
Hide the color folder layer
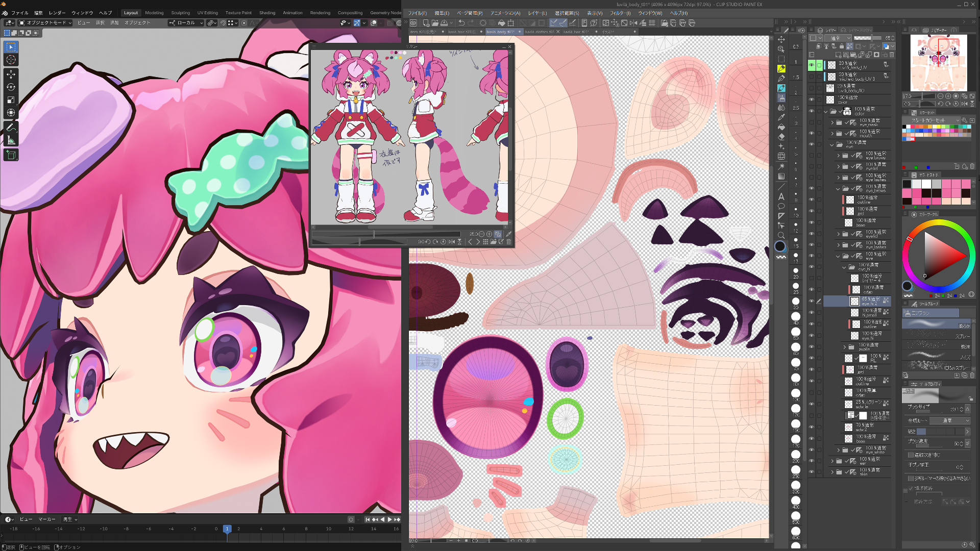click(812, 111)
